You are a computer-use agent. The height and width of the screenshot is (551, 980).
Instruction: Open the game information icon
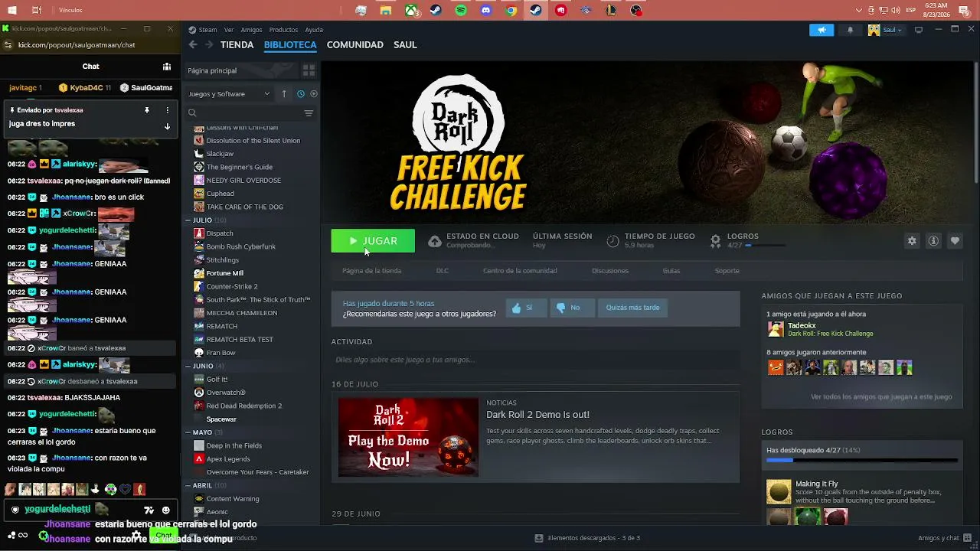[933, 241]
